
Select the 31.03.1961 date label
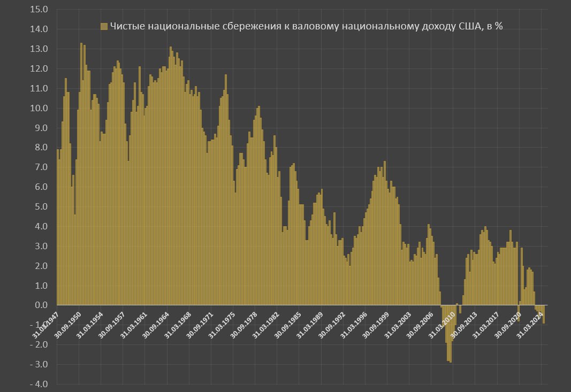point(134,323)
